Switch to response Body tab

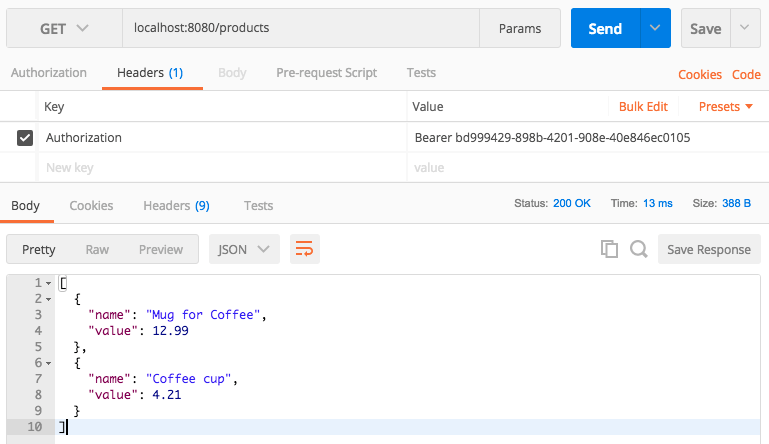(26, 206)
